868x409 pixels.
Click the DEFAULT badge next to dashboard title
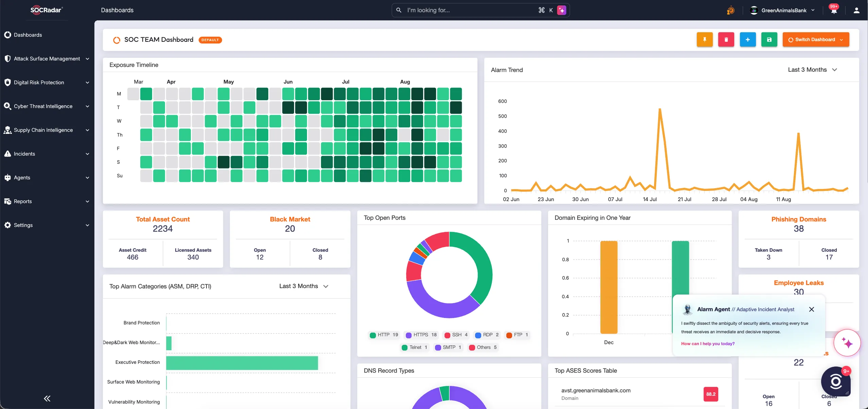point(210,40)
